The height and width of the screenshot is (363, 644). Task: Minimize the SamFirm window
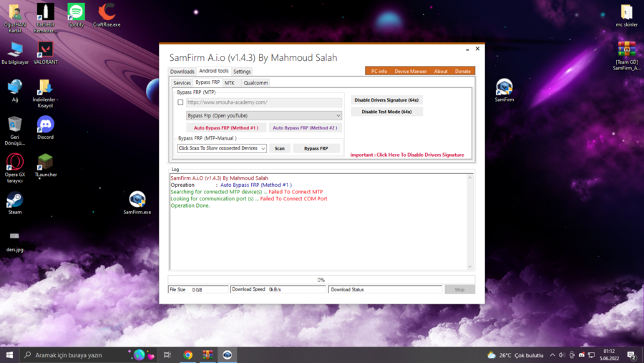click(467, 49)
